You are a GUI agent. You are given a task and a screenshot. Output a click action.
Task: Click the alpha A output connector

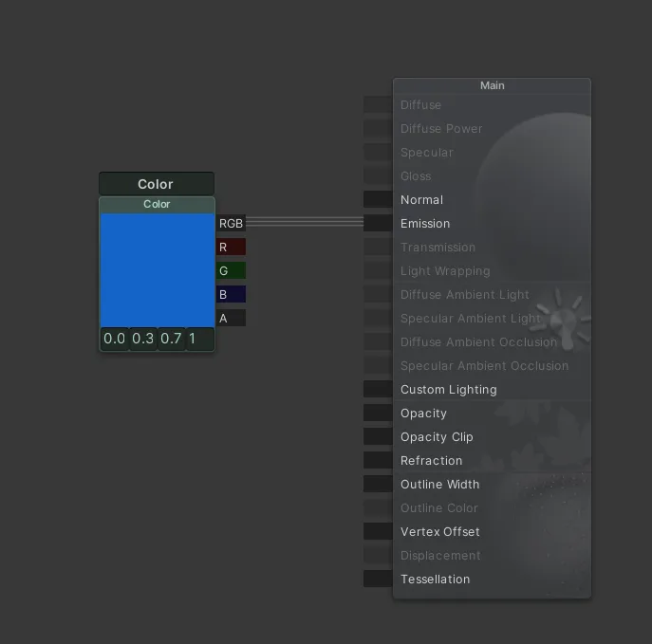[x=231, y=319]
